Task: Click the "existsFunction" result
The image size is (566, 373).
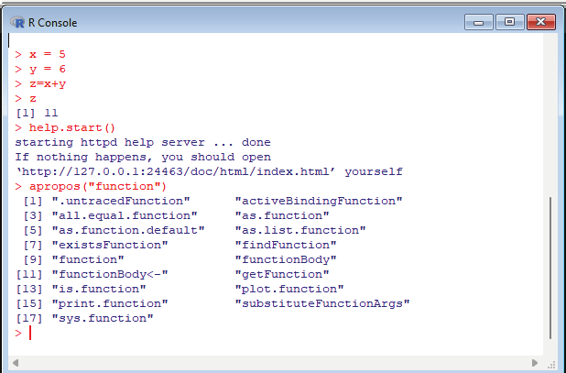Action: click(x=110, y=245)
